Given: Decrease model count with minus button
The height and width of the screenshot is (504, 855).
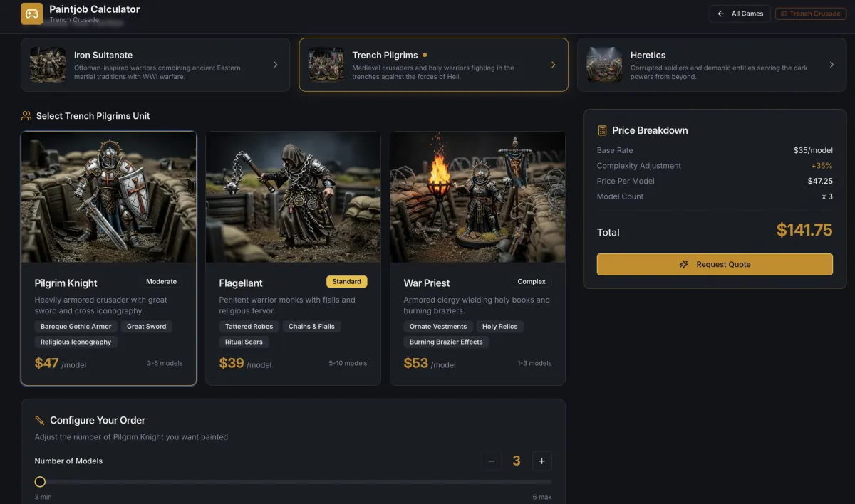Looking at the screenshot, I should (491, 461).
